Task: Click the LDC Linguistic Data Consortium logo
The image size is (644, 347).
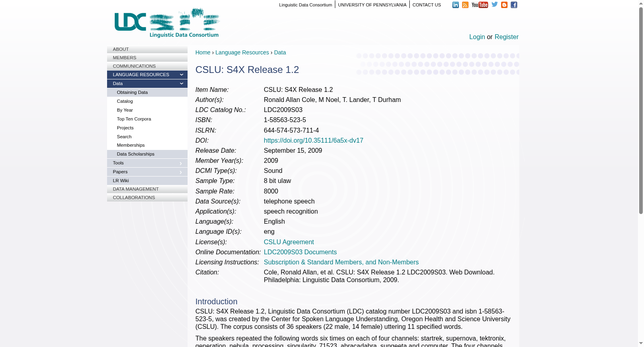Action: pyautogui.click(x=167, y=23)
